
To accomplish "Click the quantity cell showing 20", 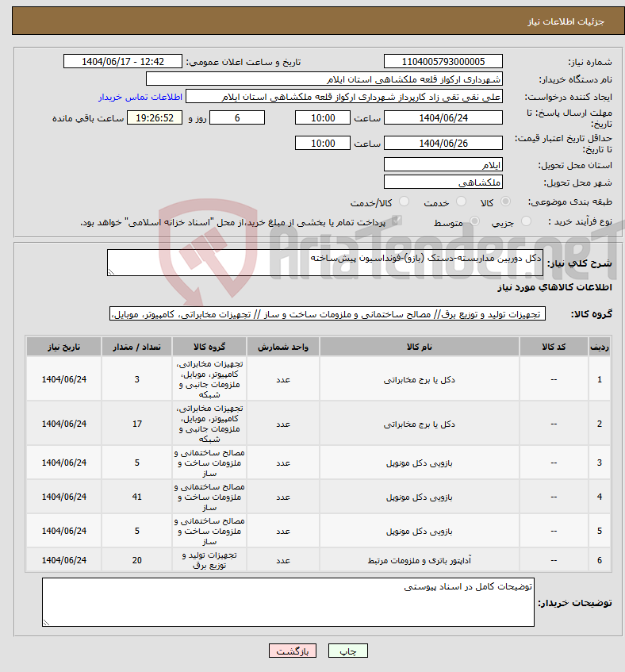I will (x=136, y=560).
